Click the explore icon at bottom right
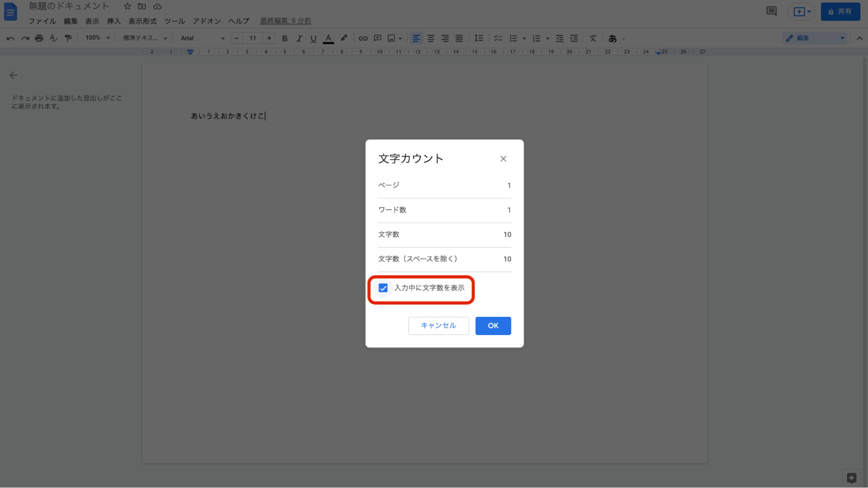 tap(851, 478)
